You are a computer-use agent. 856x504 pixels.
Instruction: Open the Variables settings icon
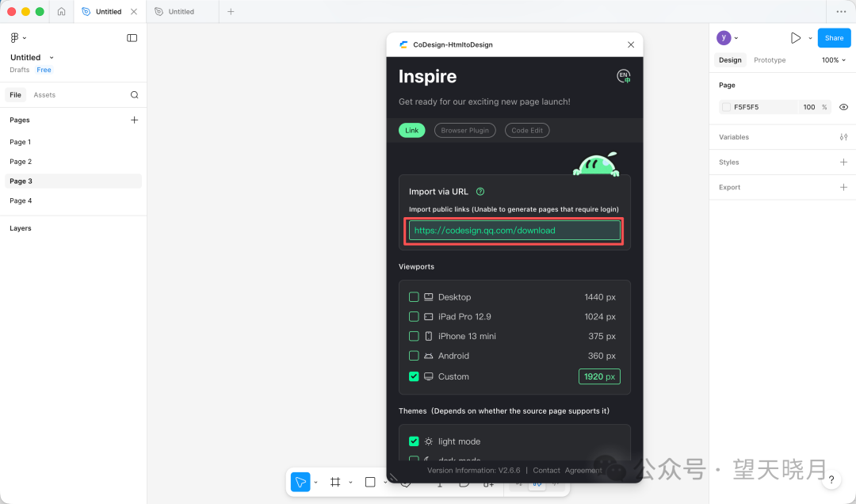click(843, 137)
